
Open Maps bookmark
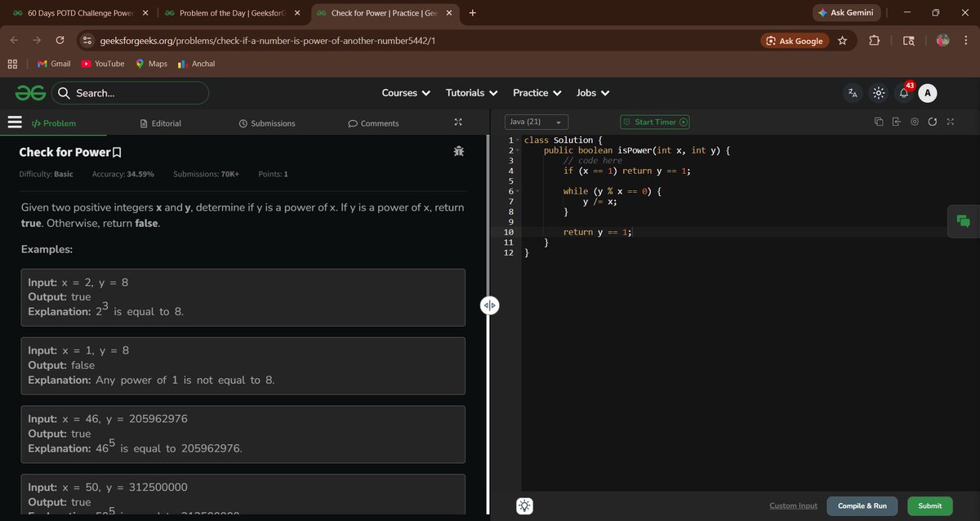pyautogui.click(x=151, y=64)
